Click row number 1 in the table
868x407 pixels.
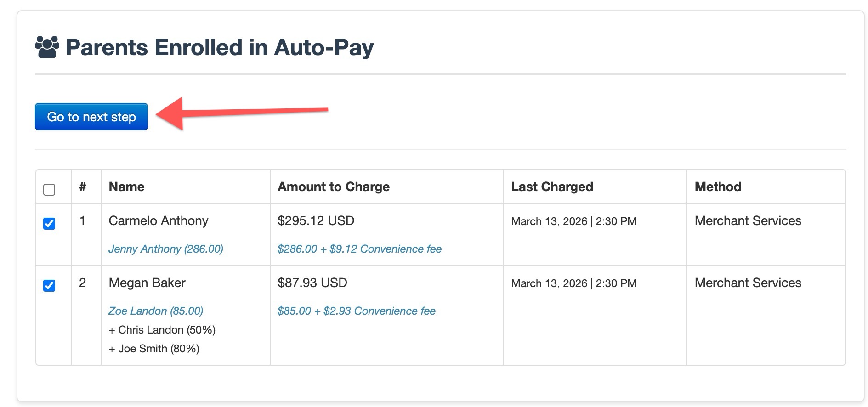(x=82, y=221)
